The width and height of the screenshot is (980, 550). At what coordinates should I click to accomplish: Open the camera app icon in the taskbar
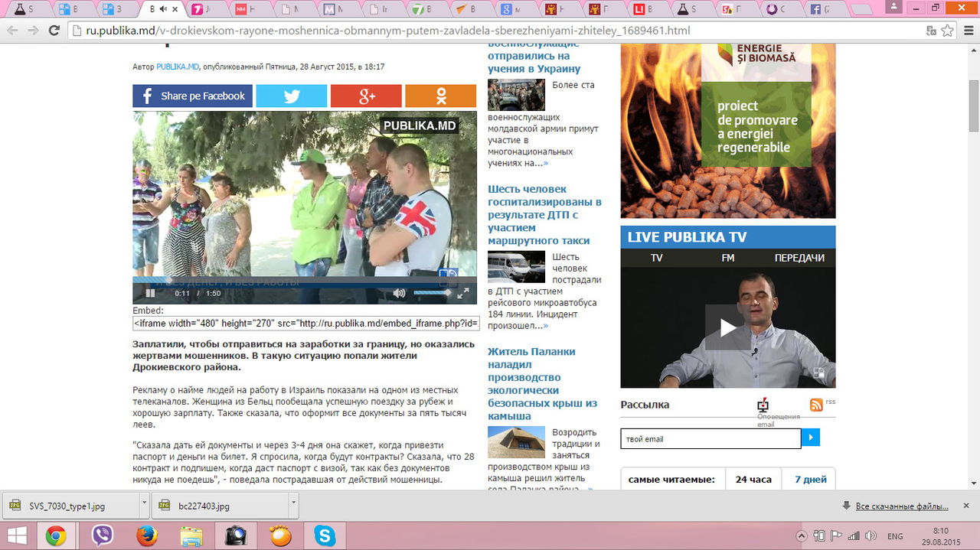click(236, 536)
